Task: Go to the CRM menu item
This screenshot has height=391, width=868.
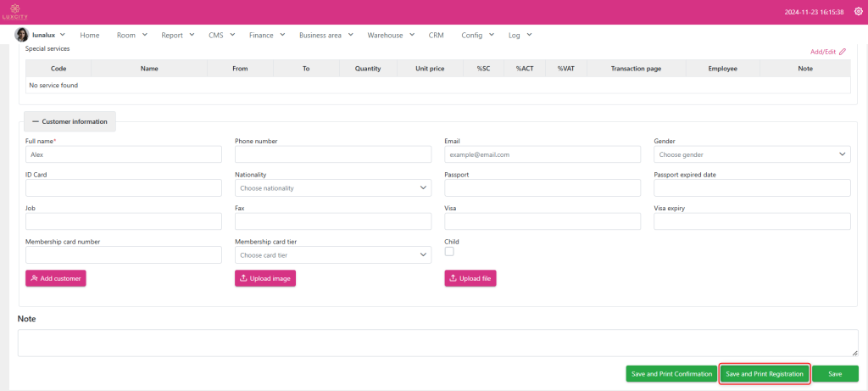Action: (436, 35)
